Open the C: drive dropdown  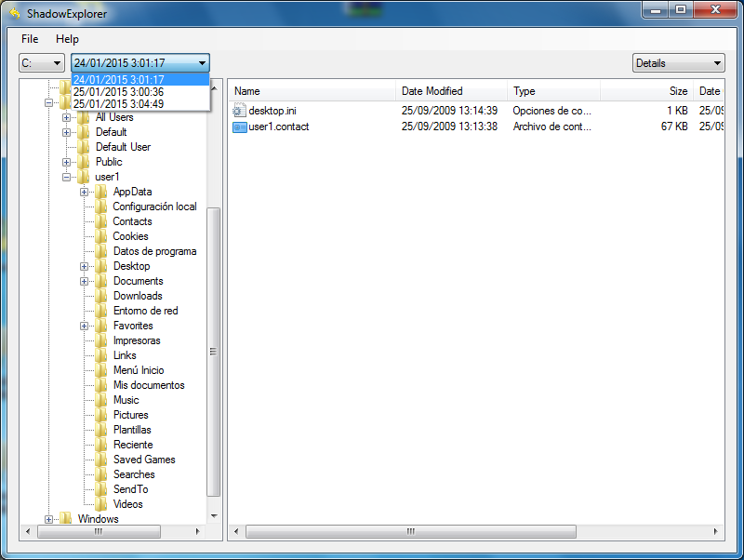pos(42,63)
